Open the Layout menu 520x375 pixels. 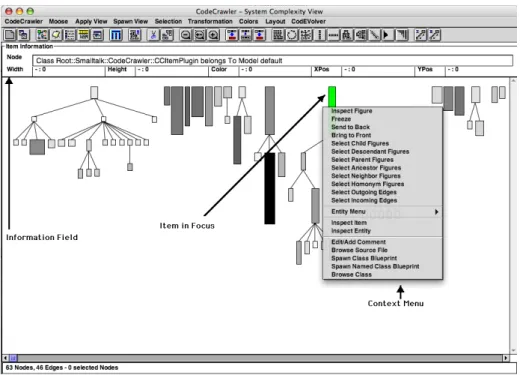(x=275, y=21)
